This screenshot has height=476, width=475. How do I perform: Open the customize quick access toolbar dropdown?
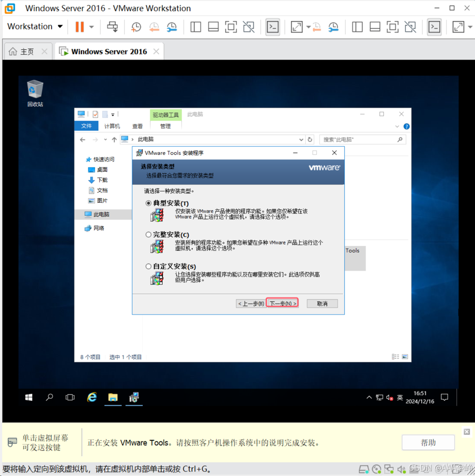point(112,115)
